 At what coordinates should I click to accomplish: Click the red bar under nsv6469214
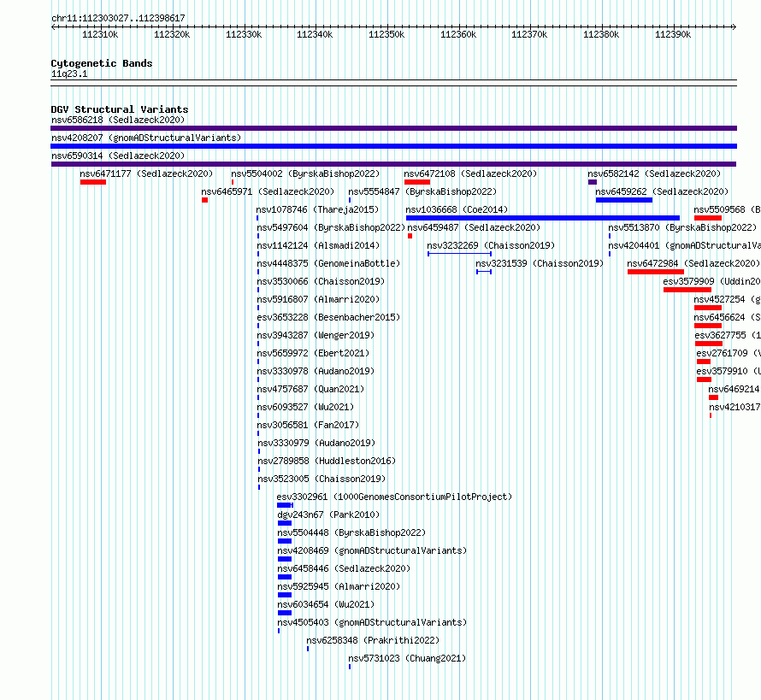click(x=713, y=397)
